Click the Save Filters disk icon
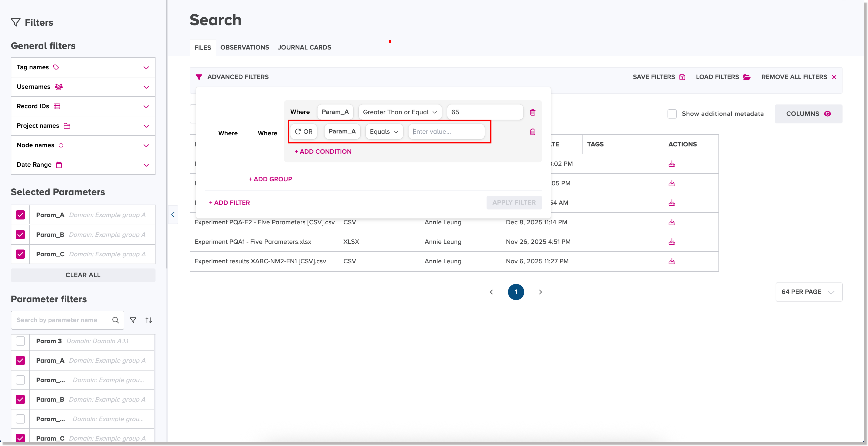The width and height of the screenshot is (868, 446). (682, 77)
